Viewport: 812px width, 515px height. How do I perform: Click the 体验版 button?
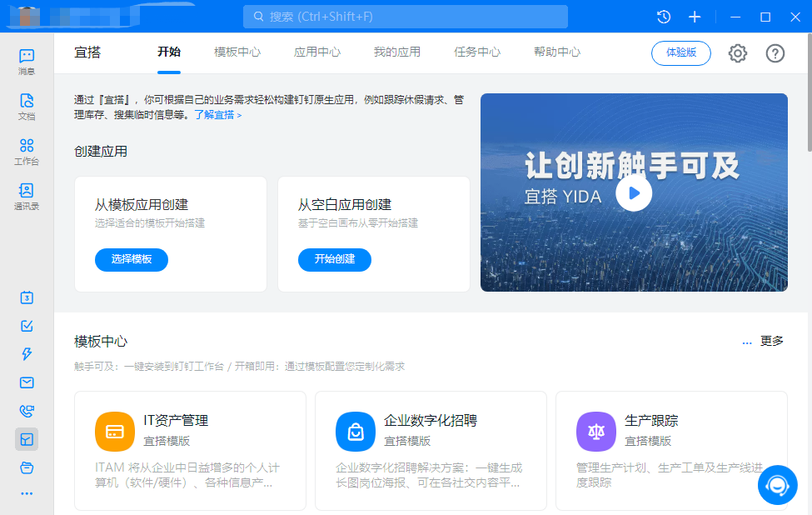[681, 52]
